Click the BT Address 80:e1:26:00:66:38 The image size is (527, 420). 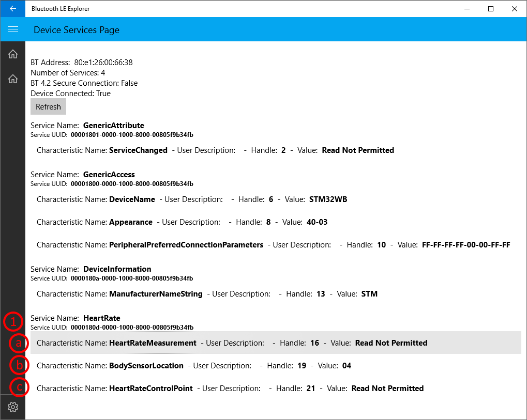pos(82,63)
